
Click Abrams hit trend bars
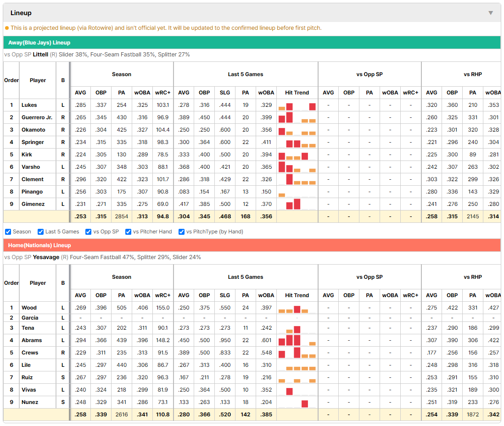click(297, 340)
